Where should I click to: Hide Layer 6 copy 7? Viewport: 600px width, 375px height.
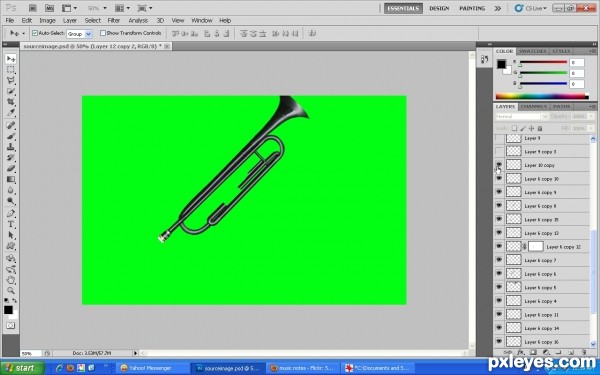[499, 260]
